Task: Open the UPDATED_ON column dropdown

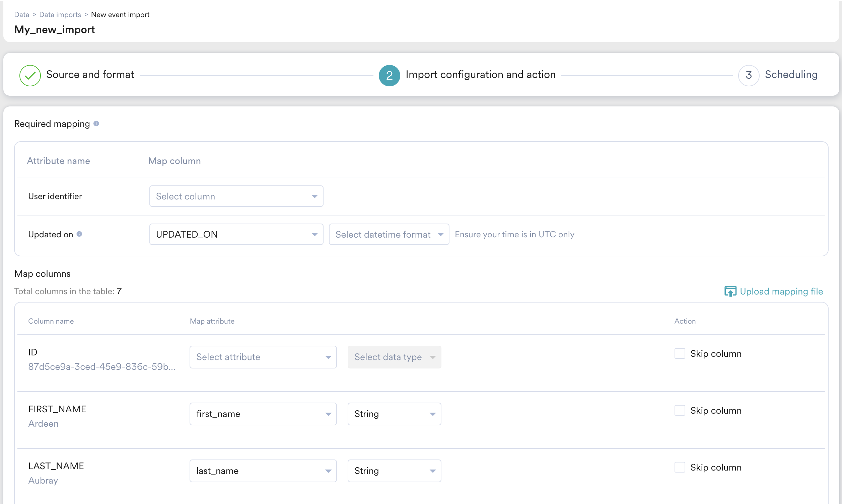Action: coord(236,234)
